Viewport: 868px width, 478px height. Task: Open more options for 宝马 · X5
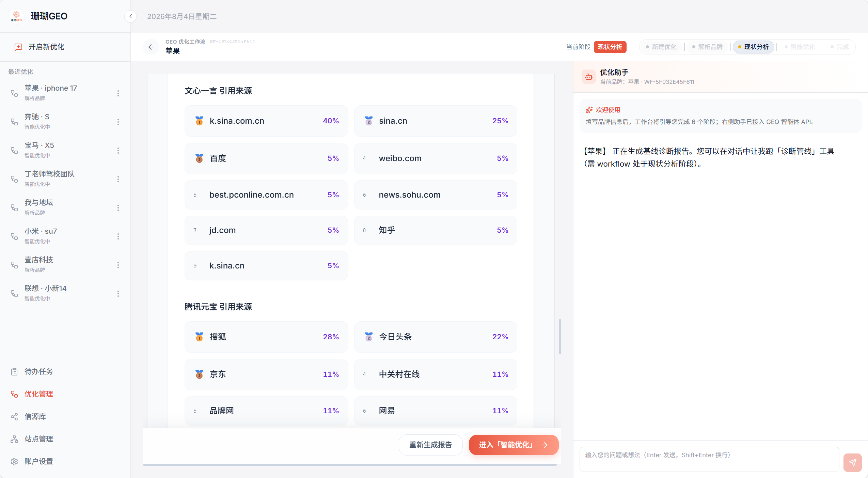118,150
